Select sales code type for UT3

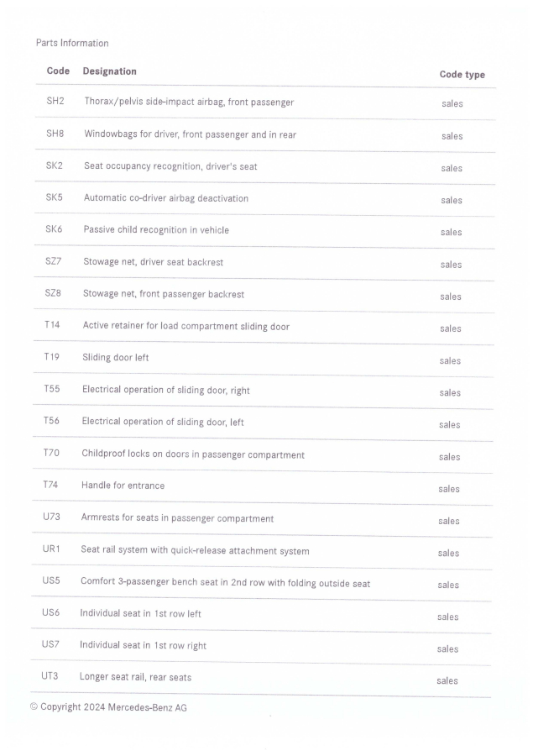tap(447, 680)
